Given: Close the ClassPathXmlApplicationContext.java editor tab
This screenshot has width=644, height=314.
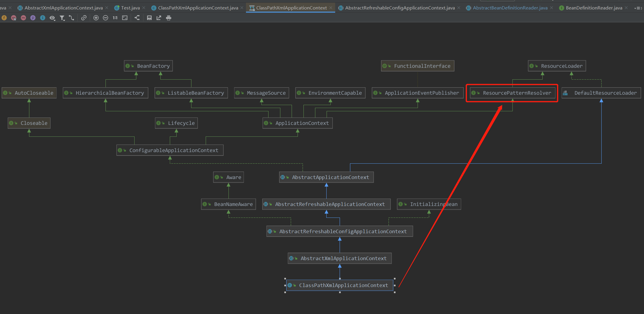Looking at the screenshot, I should [x=242, y=8].
